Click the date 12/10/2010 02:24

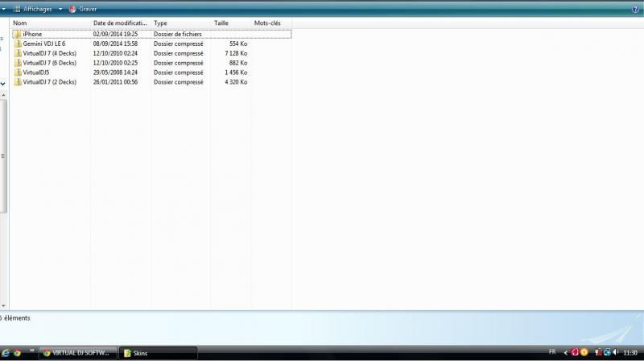click(115, 53)
